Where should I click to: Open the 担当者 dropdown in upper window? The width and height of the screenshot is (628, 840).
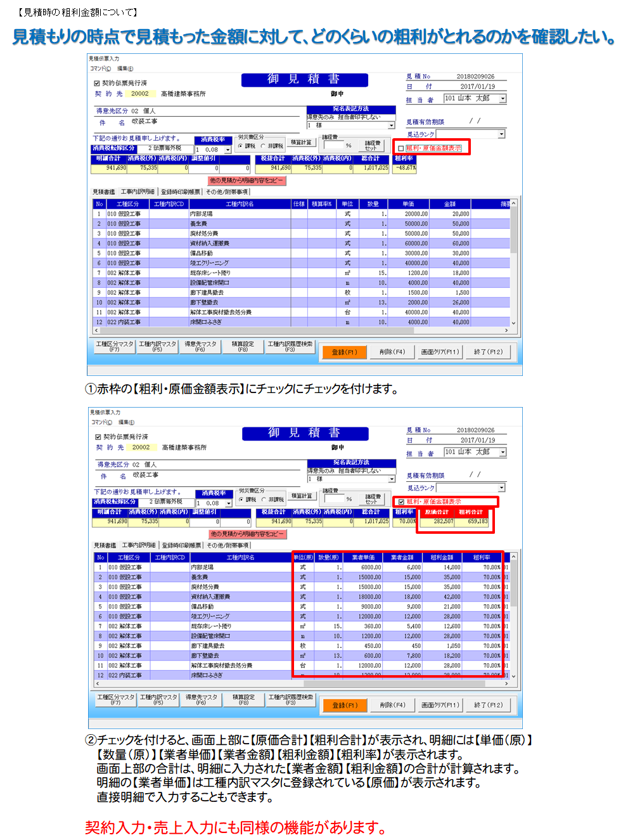503,99
